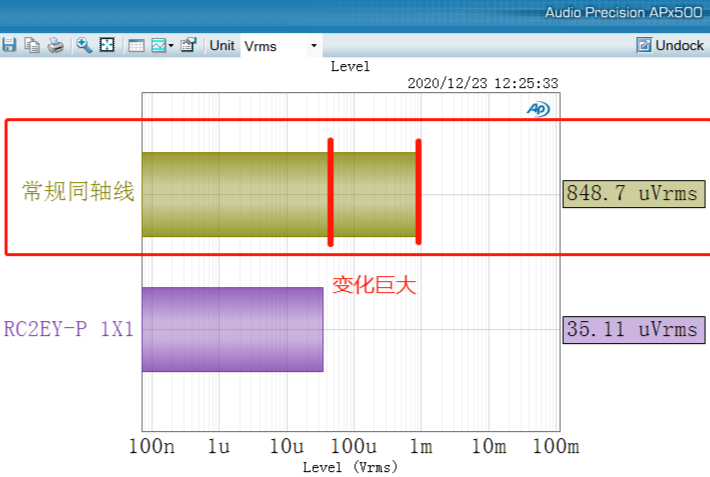Open the data table view icon
710x477 pixels.
point(136,45)
